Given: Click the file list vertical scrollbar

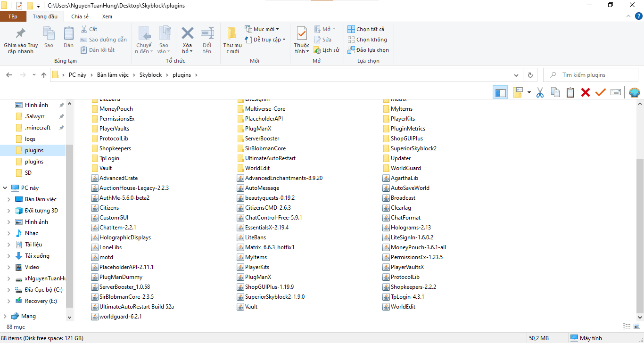Looking at the screenshot, I should (640, 236).
